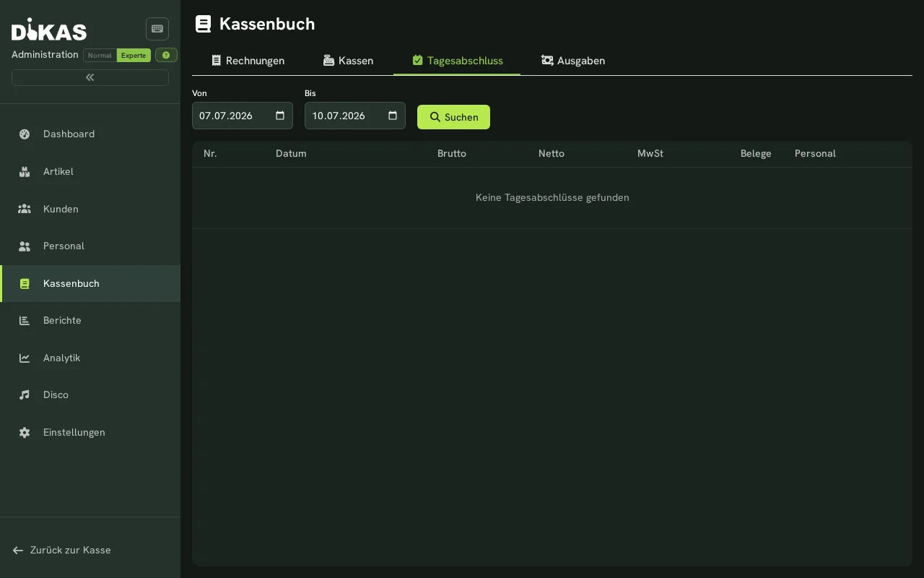Image resolution: width=924 pixels, height=578 pixels.
Task: Open the Kassen tab
Action: tap(348, 61)
